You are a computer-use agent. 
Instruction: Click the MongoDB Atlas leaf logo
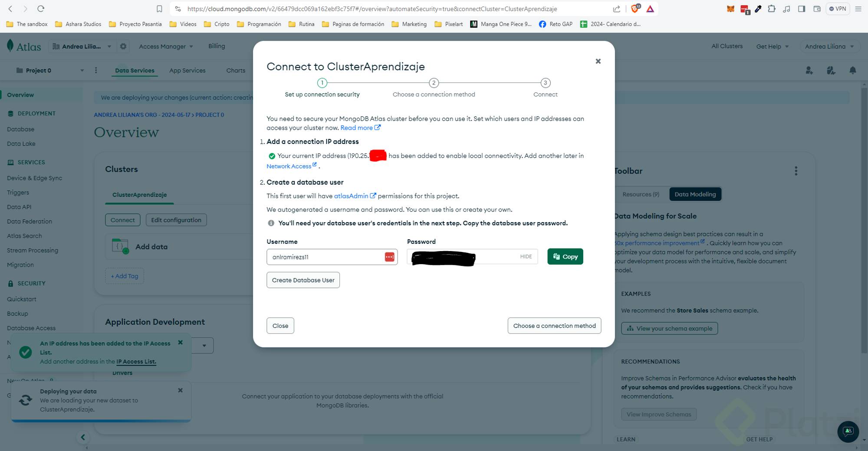point(10,46)
